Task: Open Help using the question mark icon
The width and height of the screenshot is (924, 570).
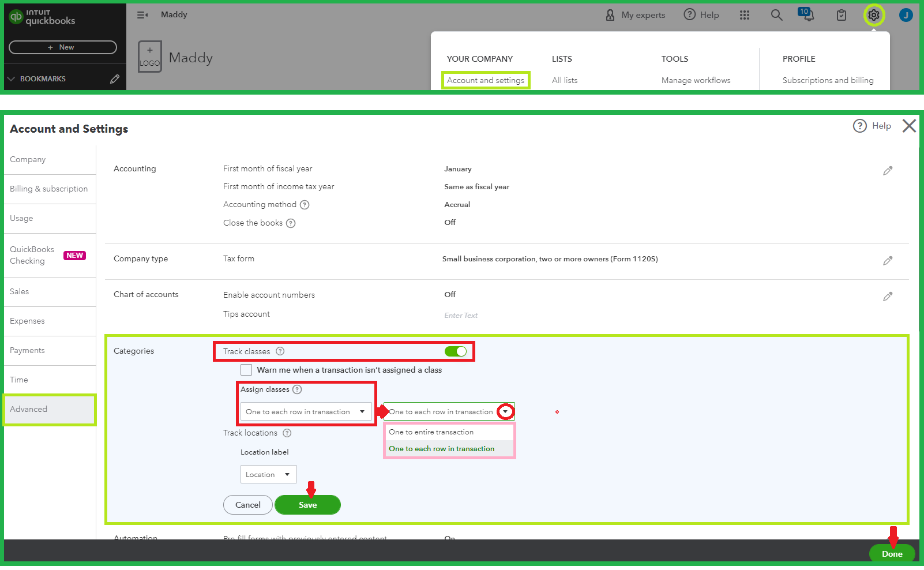Action: point(689,15)
